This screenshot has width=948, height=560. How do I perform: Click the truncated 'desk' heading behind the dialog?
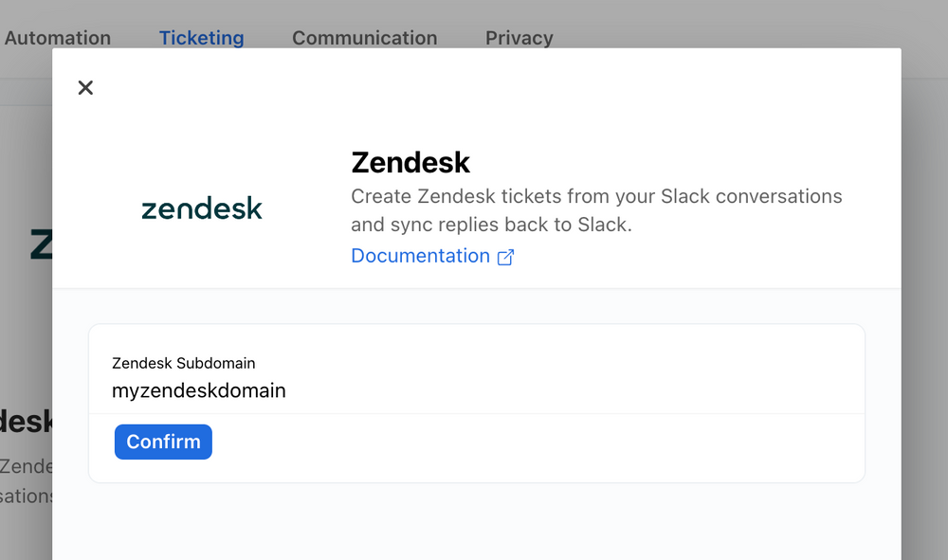(24, 421)
